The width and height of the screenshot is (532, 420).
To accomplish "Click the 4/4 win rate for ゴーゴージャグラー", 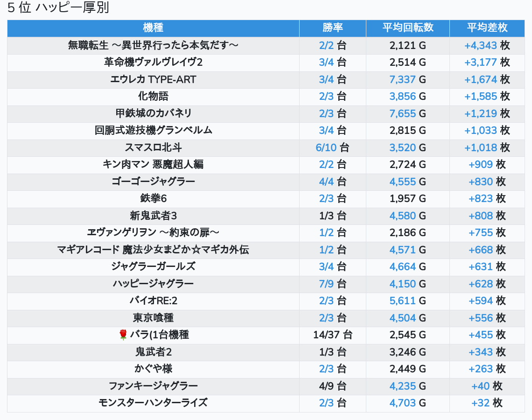I will click(326, 182).
